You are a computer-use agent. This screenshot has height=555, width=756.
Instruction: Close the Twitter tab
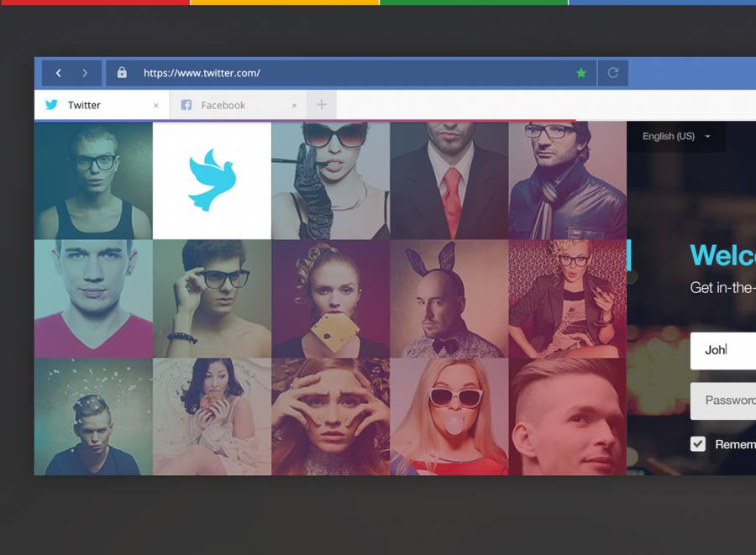[x=155, y=106]
